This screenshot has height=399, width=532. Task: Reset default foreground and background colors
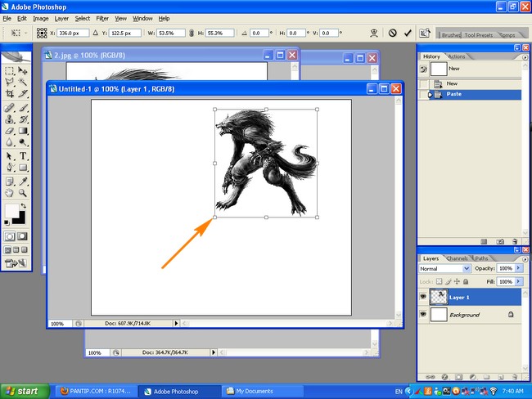point(7,222)
